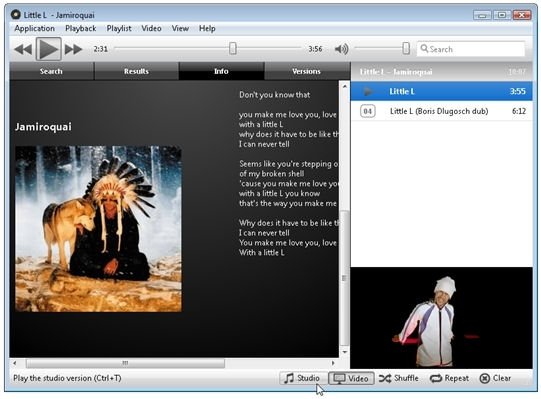Open the Help menu
Viewport: 541px width, 399px height.
pos(207,29)
